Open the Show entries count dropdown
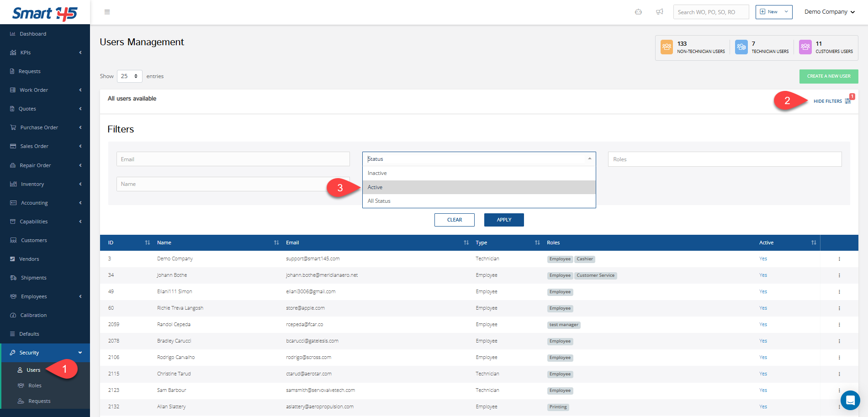 pyautogui.click(x=129, y=76)
